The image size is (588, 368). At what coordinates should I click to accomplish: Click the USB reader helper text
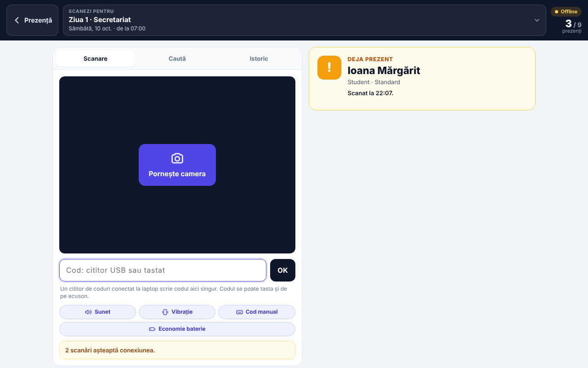point(174,293)
